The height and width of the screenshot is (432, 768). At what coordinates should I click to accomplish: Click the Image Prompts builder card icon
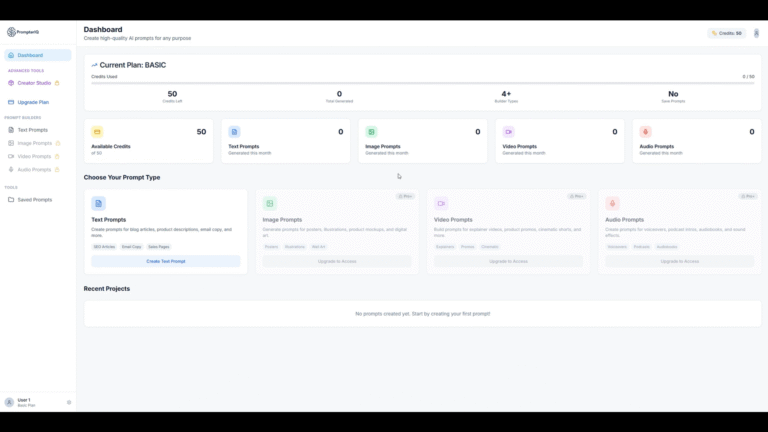click(x=270, y=203)
